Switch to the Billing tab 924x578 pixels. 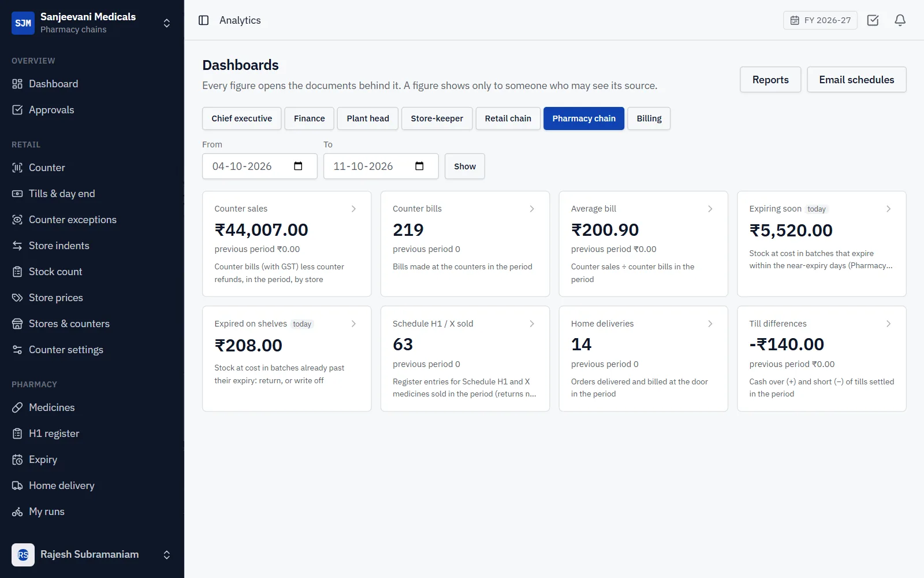pos(649,118)
